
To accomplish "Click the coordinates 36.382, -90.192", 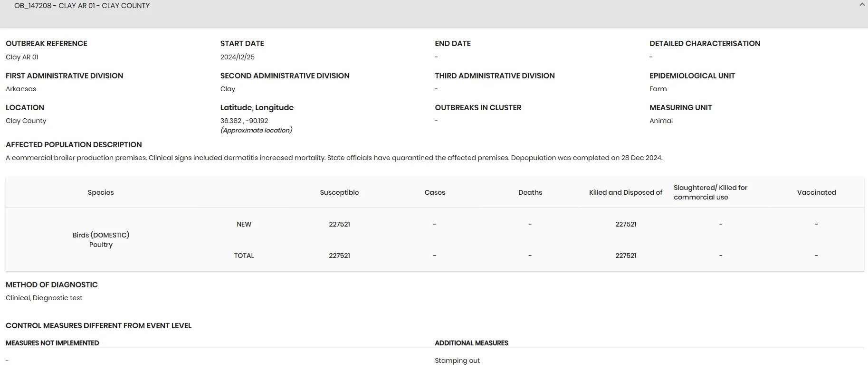I will tap(244, 121).
